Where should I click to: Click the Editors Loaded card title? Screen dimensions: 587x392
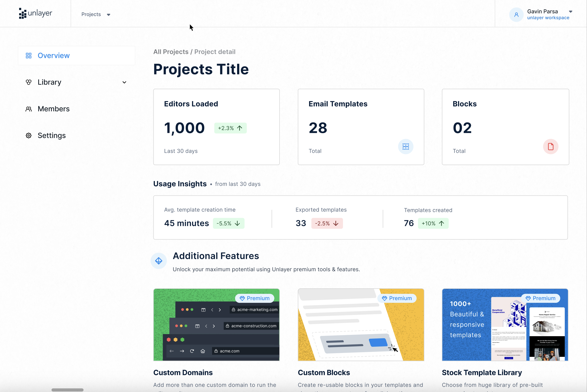click(x=191, y=104)
